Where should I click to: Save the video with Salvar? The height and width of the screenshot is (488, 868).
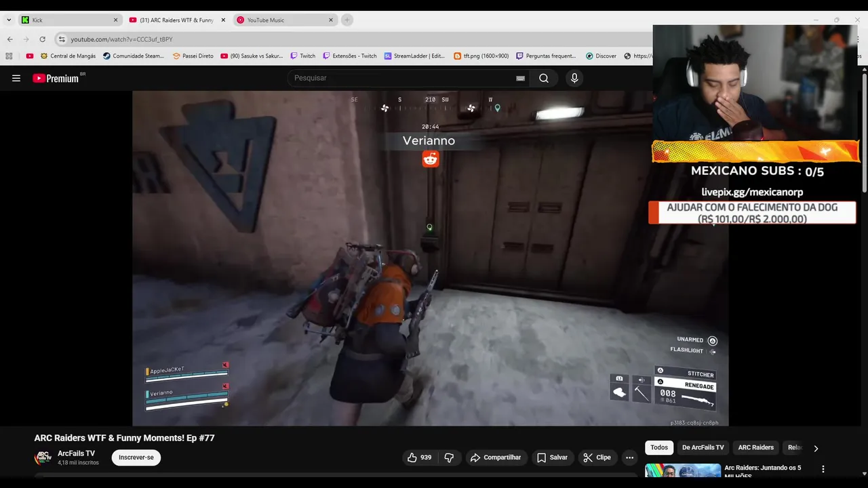pos(552,457)
